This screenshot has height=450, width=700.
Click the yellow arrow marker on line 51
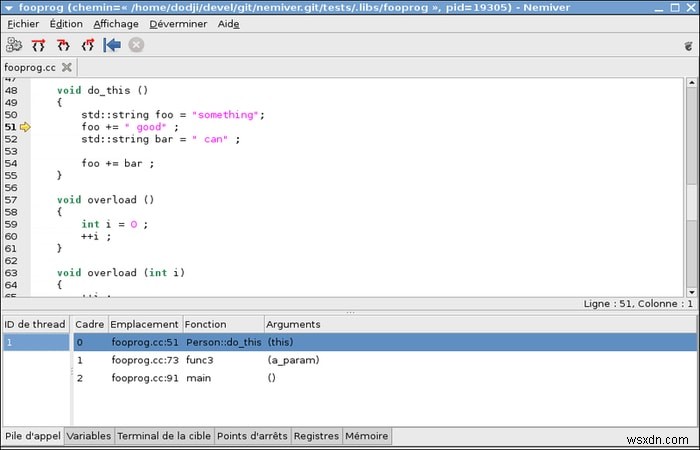coord(25,127)
